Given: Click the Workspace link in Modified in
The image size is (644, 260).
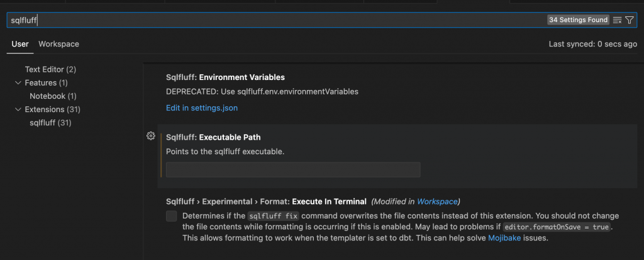Looking at the screenshot, I should tap(437, 201).
